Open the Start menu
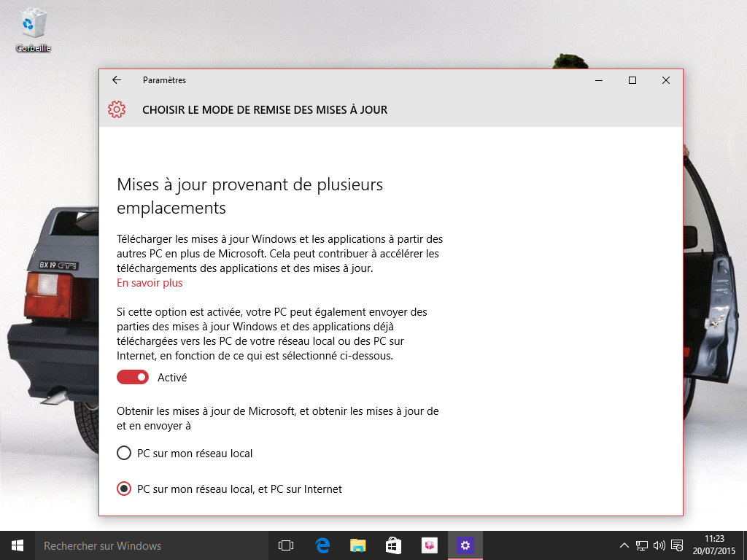 click(16, 545)
